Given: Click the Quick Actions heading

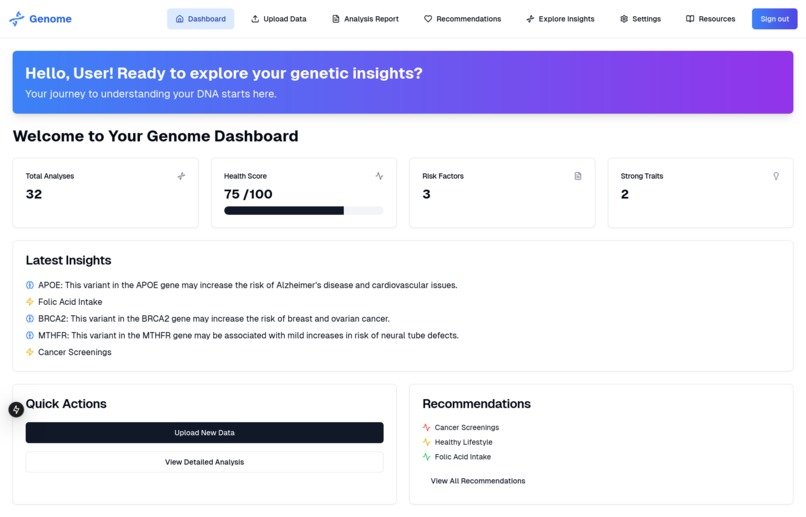Looking at the screenshot, I should coord(66,403).
